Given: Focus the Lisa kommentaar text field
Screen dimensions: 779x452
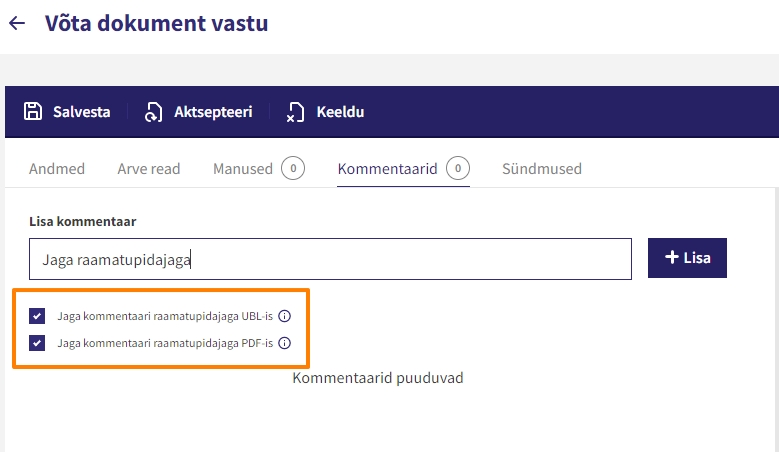Looking at the screenshot, I should [x=330, y=259].
